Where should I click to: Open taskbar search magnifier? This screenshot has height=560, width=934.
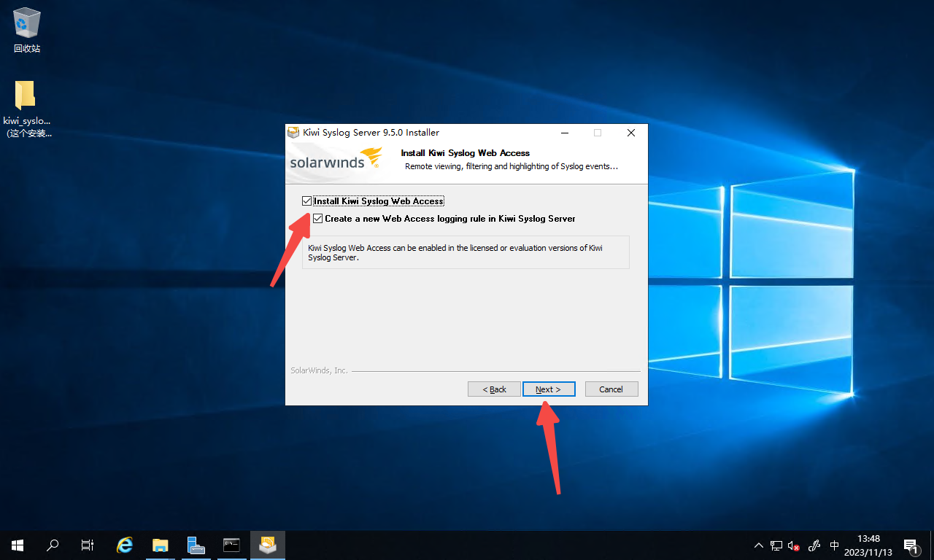(53, 545)
